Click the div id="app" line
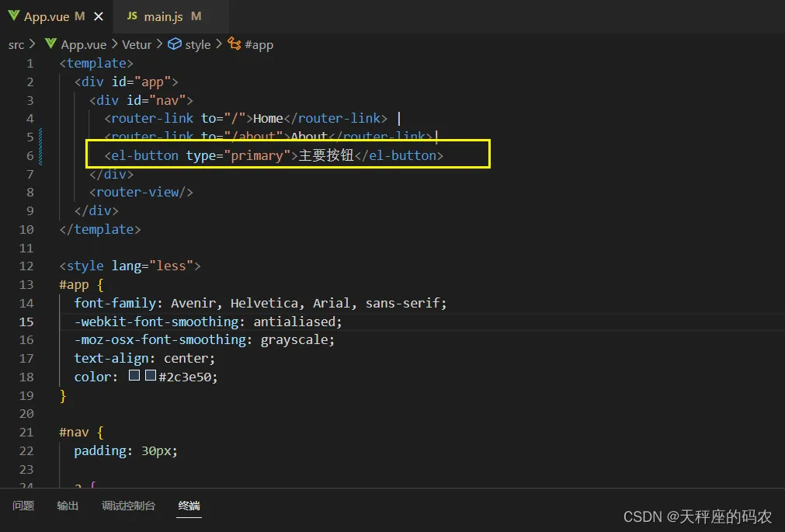 tap(126, 82)
